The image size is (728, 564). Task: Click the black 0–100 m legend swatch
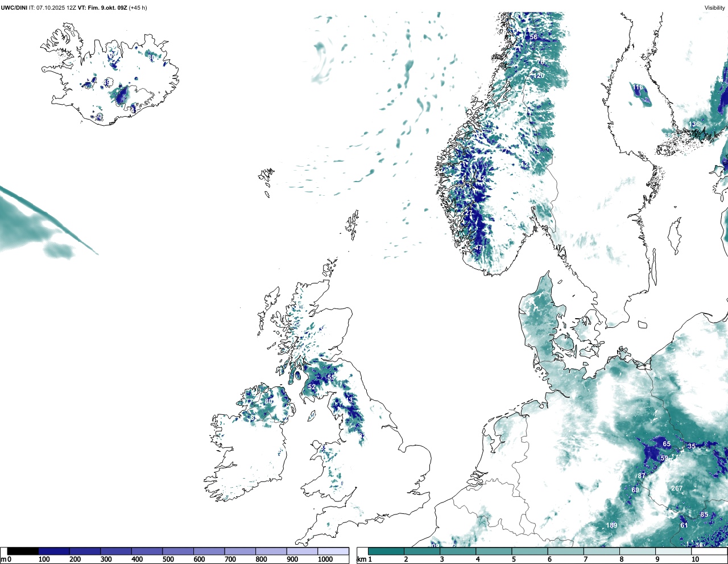click(x=23, y=551)
